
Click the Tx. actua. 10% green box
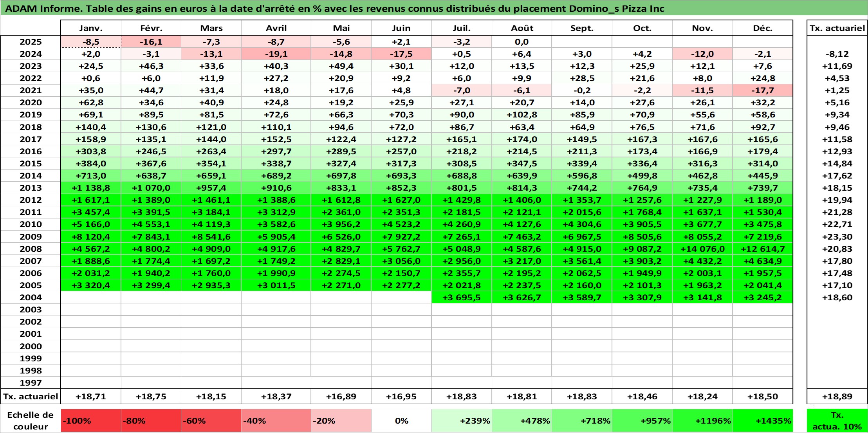coord(837,421)
